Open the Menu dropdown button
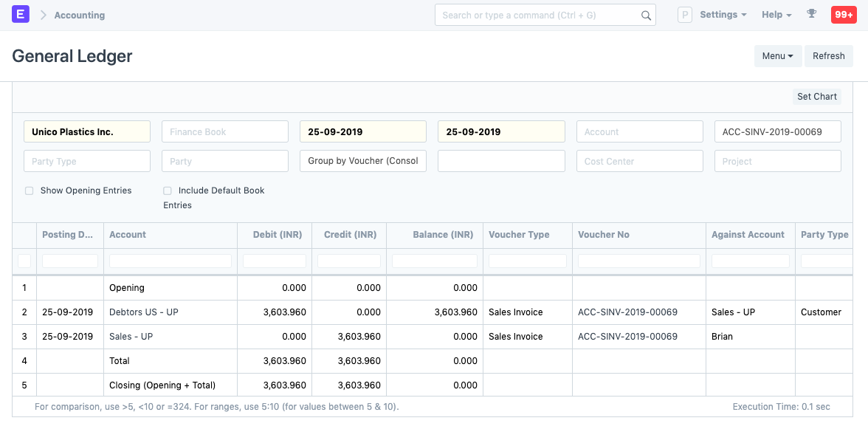Image resolution: width=868 pixels, height=429 pixels. point(777,56)
